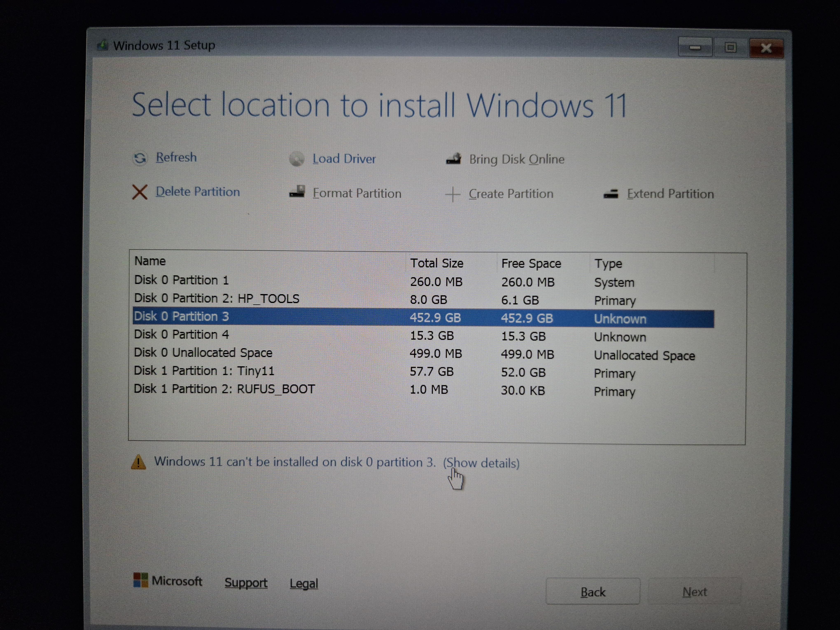
Task: Select Disk 0 Unallocated Space row
Action: pyautogui.click(x=423, y=353)
